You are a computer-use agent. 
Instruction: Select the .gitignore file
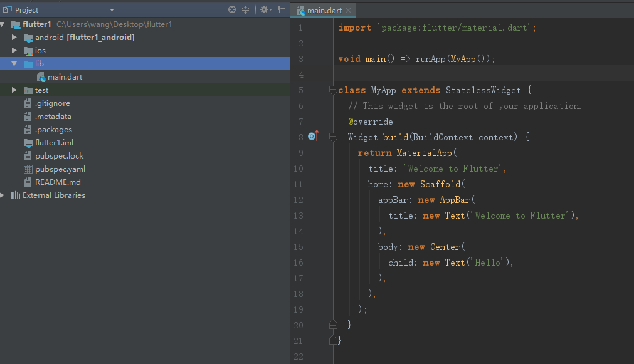click(x=145, y=103)
